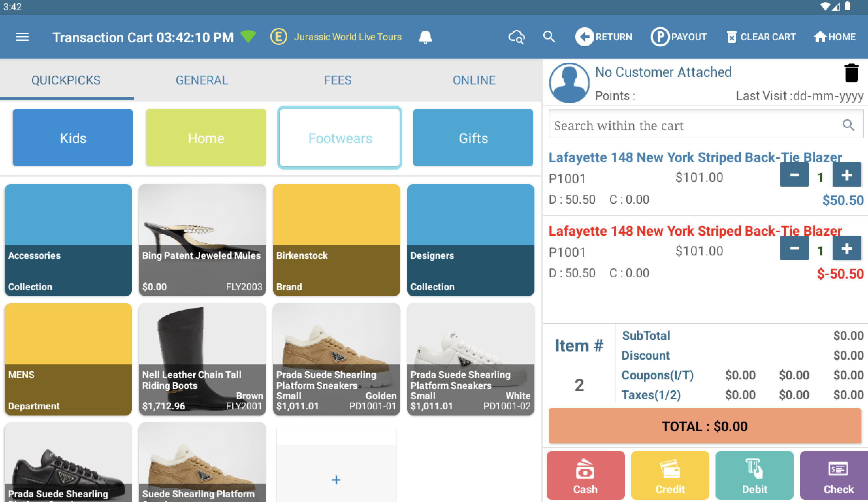The image size is (868, 502).
Task: Open the notifications bell
Action: point(425,37)
